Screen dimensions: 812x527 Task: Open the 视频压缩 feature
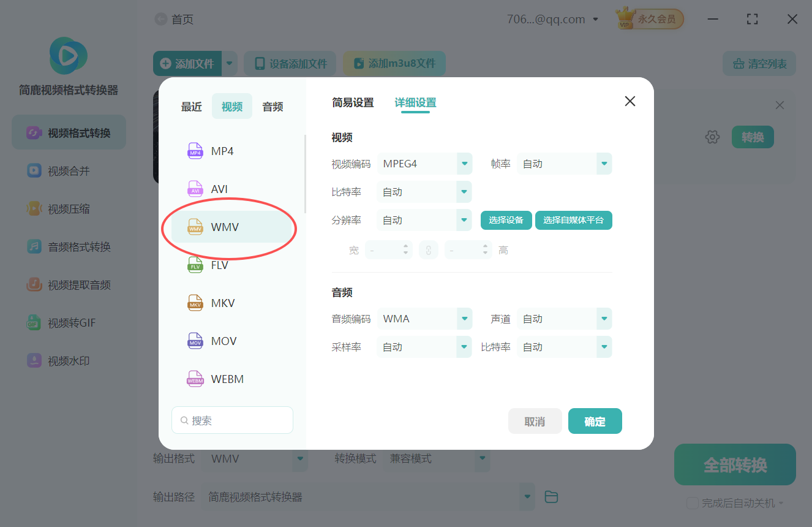69,208
